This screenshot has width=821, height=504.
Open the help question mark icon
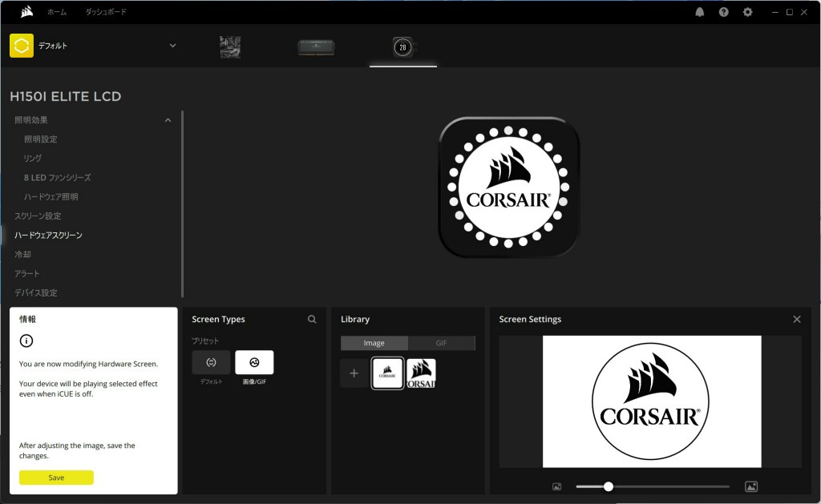pyautogui.click(x=724, y=12)
